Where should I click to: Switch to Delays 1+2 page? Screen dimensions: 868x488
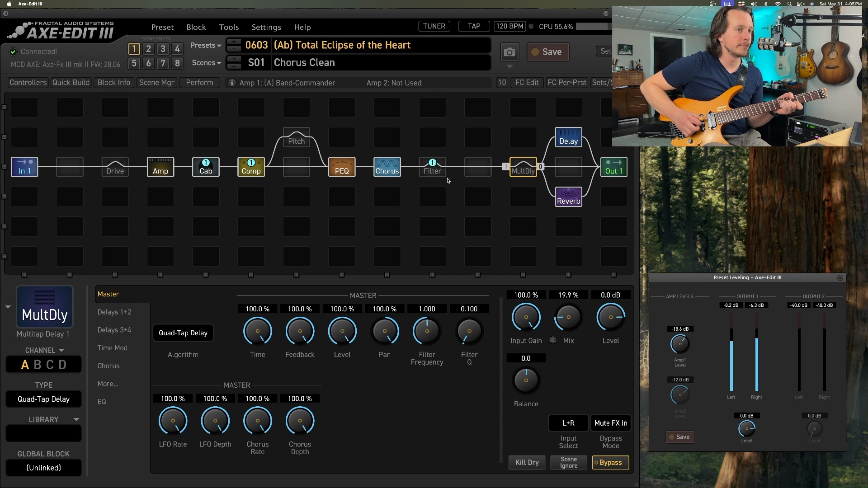[114, 312]
